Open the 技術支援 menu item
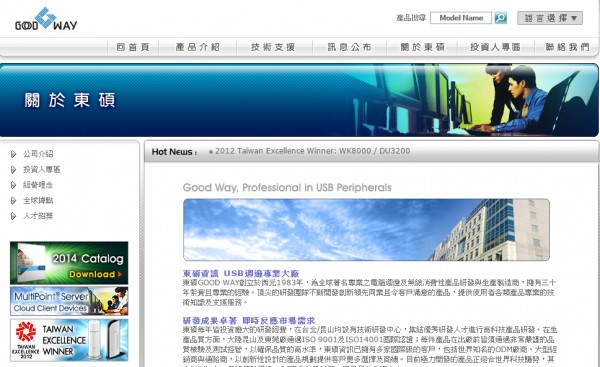The image size is (600, 367). (x=273, y=47)
